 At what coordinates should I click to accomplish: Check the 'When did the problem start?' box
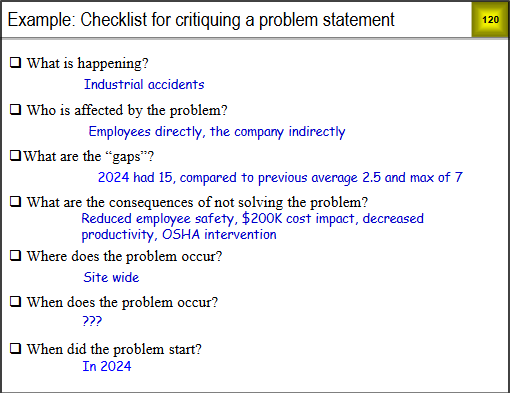click(x=15, y=348)
